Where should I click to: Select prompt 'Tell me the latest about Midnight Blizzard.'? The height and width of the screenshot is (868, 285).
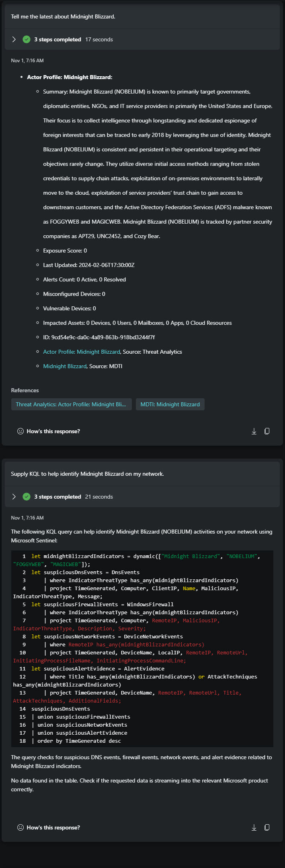(63, 16)
